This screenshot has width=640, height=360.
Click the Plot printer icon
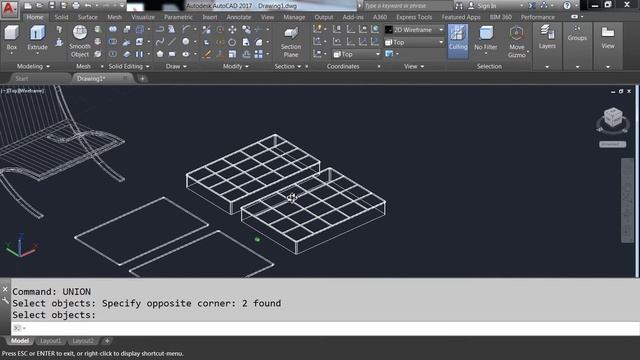(76, 6)
